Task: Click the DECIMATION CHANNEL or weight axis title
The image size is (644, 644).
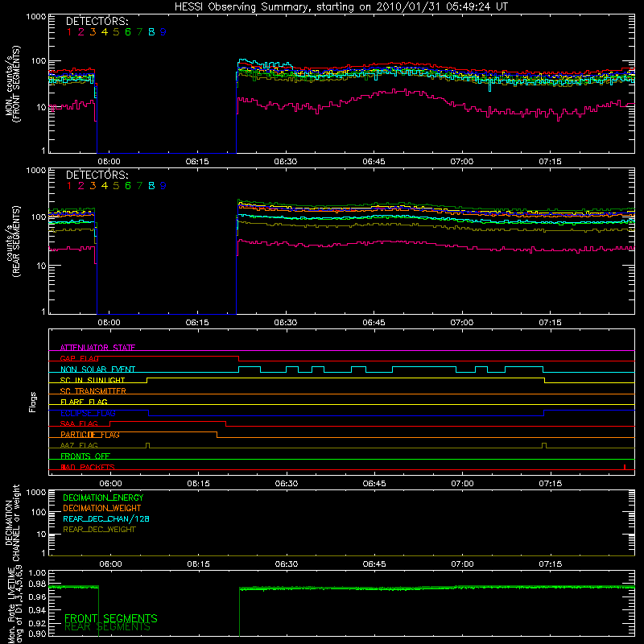Action: (12, 522)
